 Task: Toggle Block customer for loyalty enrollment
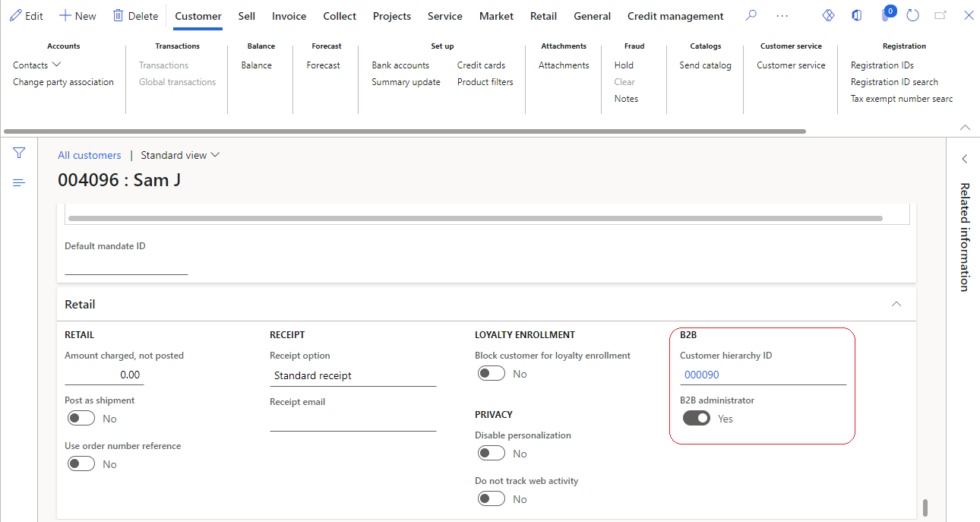(x=492, y=374)
